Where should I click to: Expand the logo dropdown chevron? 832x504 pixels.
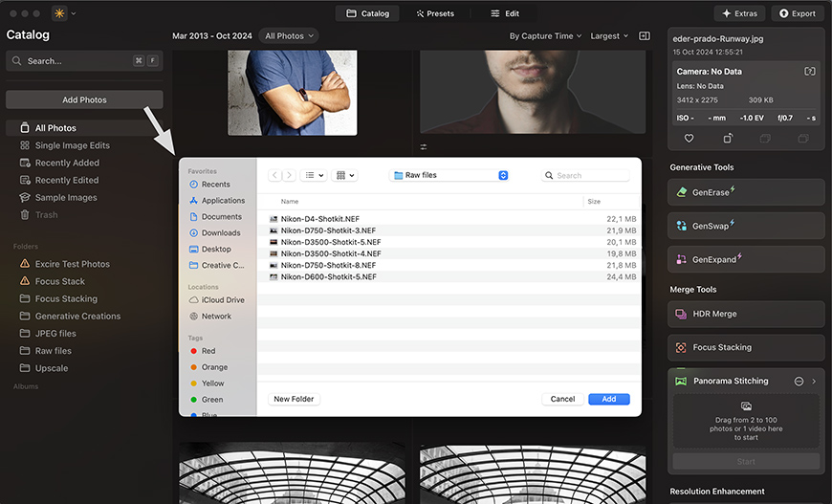click(74, 13)
